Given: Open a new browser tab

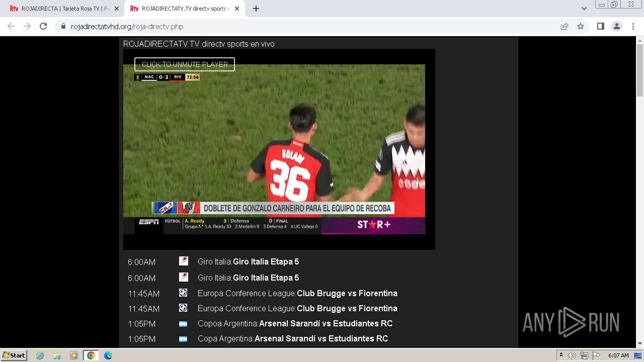Looking at the screenshot, I should [x=256, y=9].
